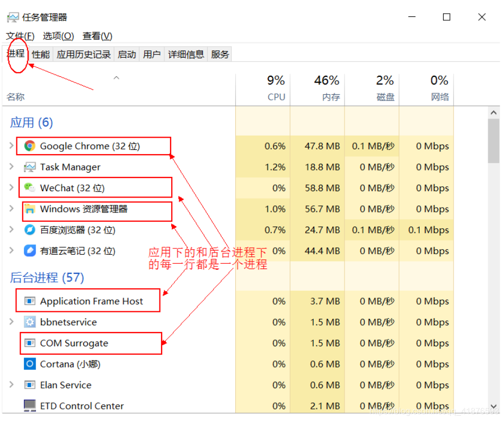This screenshot has width=504, height=421.
Task: Expand the WeChat process group
Action: tap(11, 187)
